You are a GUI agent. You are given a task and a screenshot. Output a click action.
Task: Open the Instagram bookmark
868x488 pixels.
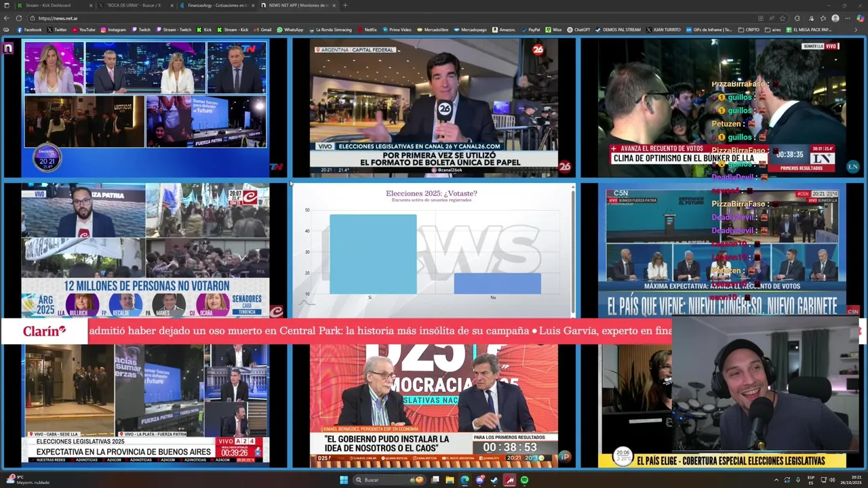(x=113, y=30)
